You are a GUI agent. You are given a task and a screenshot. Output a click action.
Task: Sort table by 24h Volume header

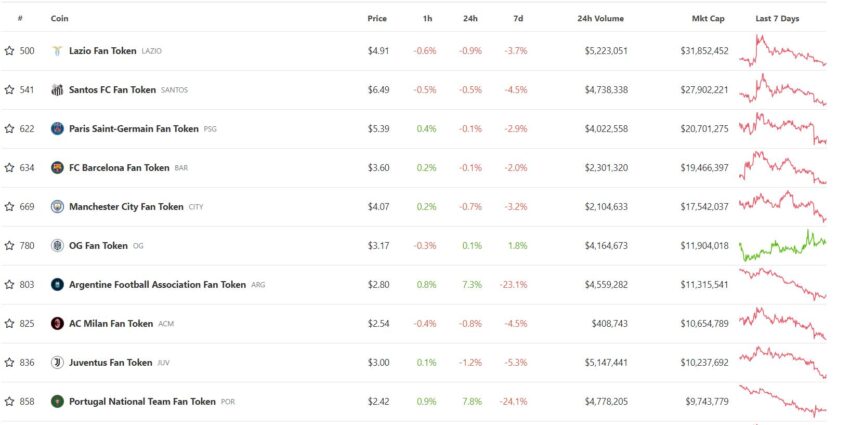[x=601, y=18]
